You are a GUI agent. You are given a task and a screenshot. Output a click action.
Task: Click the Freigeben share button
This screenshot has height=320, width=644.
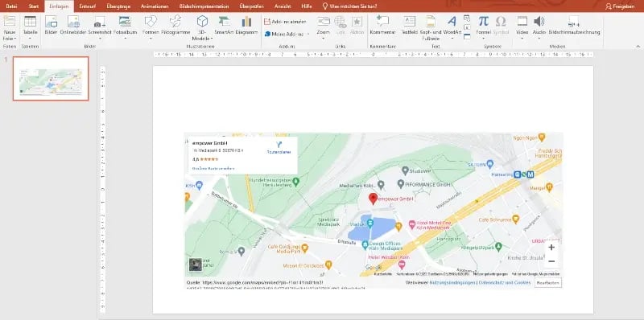click(620, 6)
